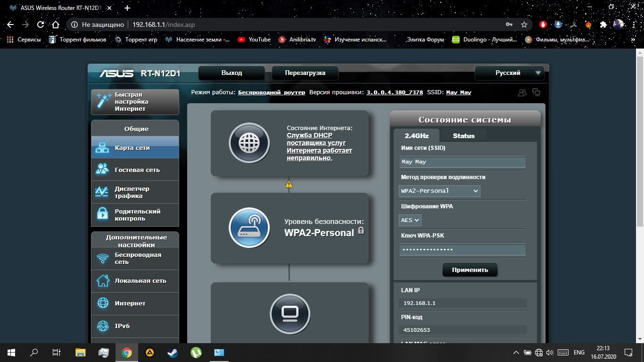Click the May May SSID link
The image size is (644, 362).
point(458,92)
